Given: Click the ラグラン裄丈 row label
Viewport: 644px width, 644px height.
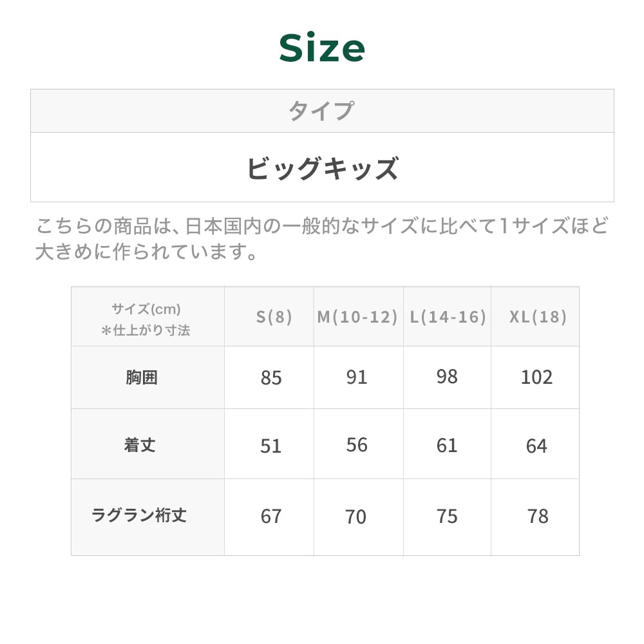Looking at the screenshot, I should tap(139, 515).
